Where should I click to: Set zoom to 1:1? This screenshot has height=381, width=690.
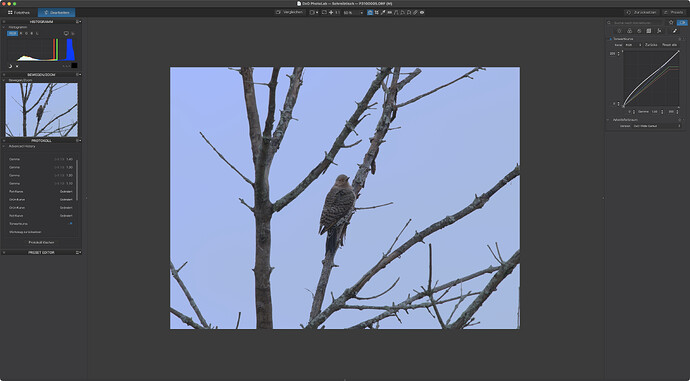click(x=337, y=12)
